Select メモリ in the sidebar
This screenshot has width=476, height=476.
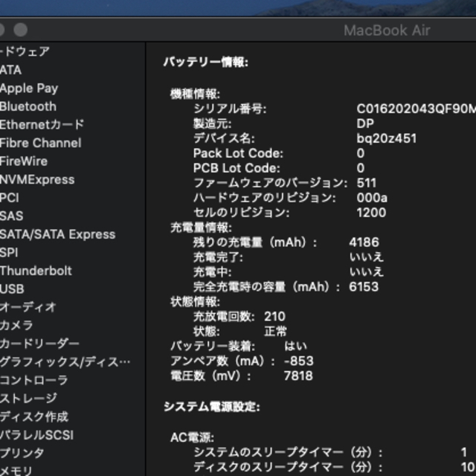coord(16,471)
